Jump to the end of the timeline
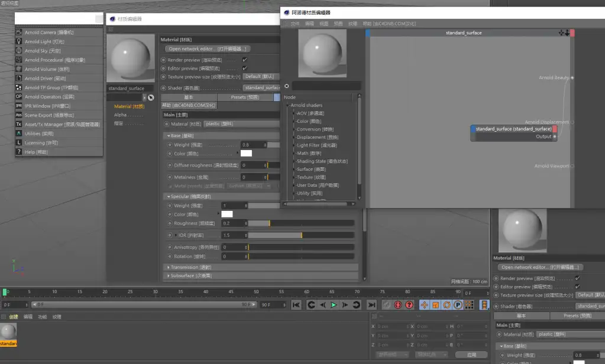This screenshot has height=364, width=605. 371,305
